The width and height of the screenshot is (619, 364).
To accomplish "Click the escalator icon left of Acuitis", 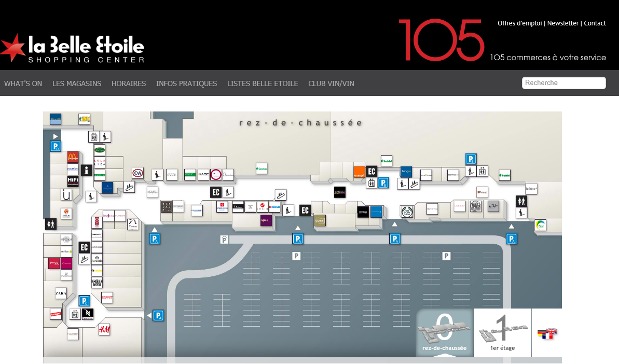I will click(x=84, y=259).
